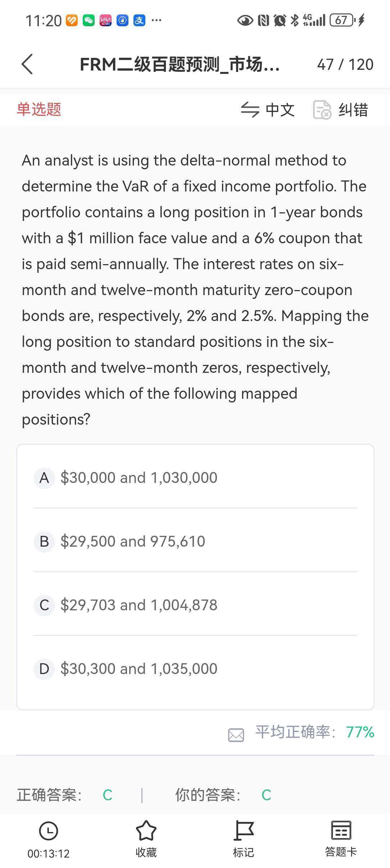Image resolution: width=390 pixels, height=868 pixels.
Task: Select option B $29,500 and 975,610
Action: [133, 542]
